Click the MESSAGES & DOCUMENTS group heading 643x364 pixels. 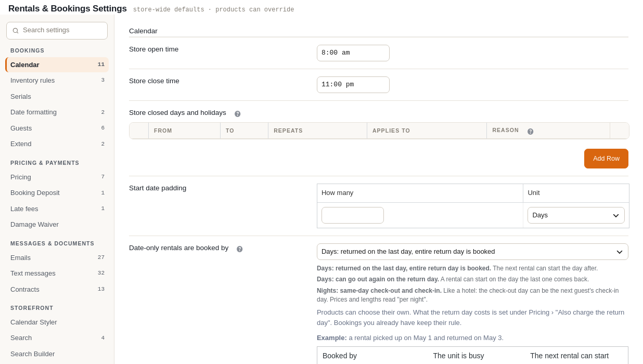(53, 243)
